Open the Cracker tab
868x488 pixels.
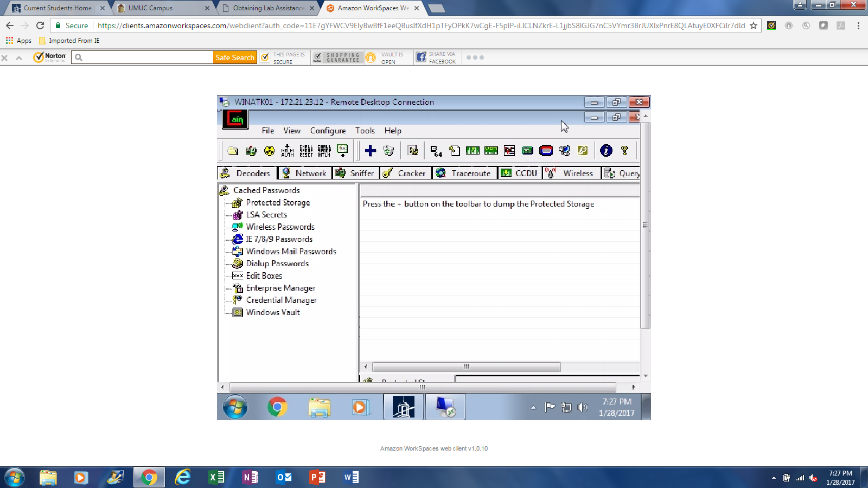[x=405, y=174]
